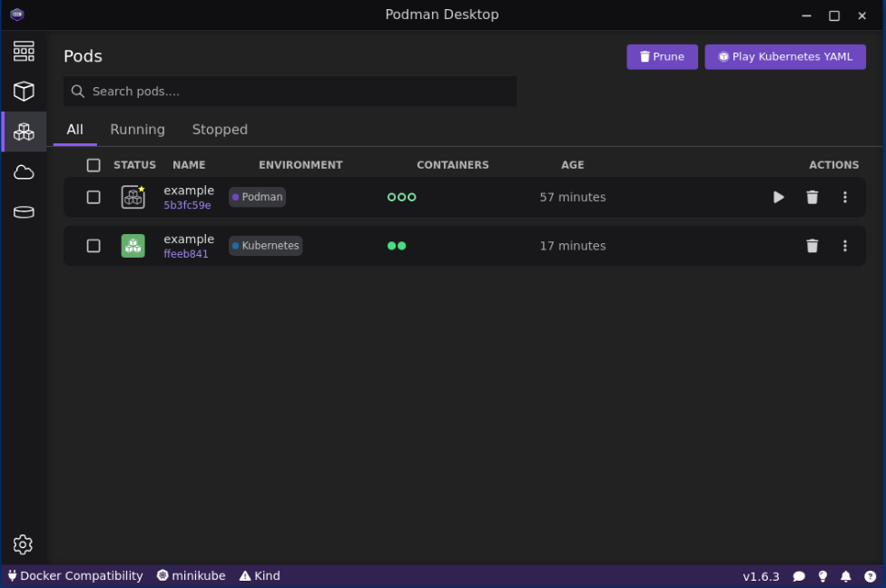Click Play Kubernetes YAML button

785,56
